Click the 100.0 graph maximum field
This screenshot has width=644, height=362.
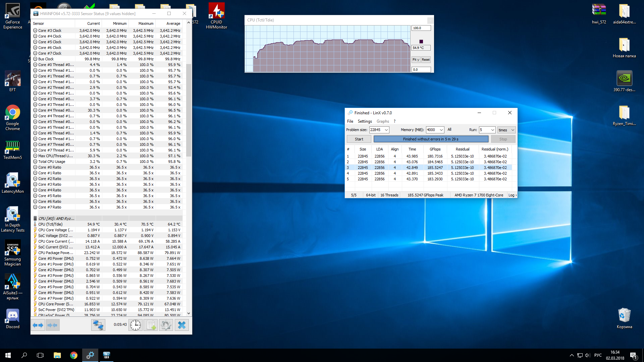(421, 28)
